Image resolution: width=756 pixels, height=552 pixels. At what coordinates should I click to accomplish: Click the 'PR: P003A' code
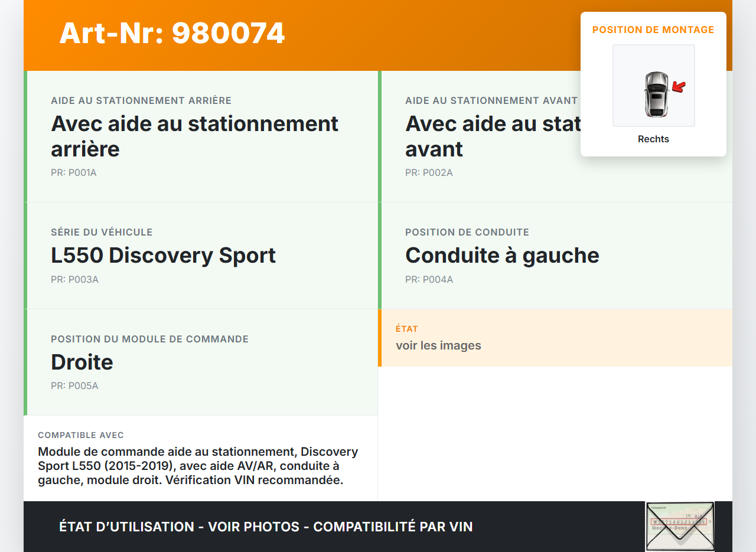point(74,279)
